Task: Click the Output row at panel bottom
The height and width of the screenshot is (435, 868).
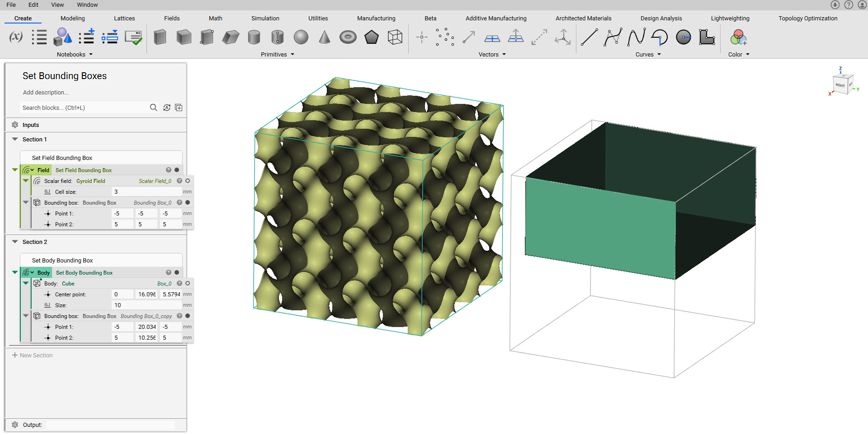Action: click(x=95, y=425)
